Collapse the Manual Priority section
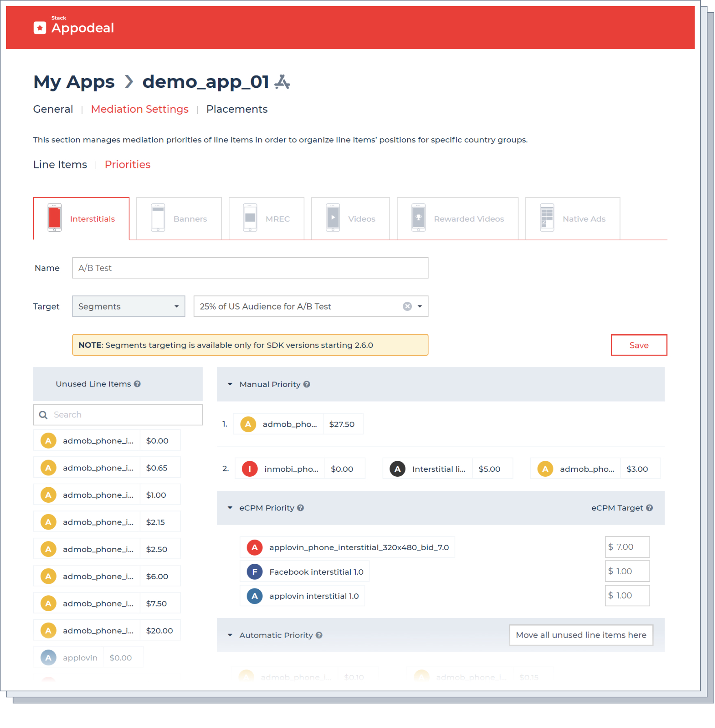This screenshot has height=728, width=715. (230, 384)
